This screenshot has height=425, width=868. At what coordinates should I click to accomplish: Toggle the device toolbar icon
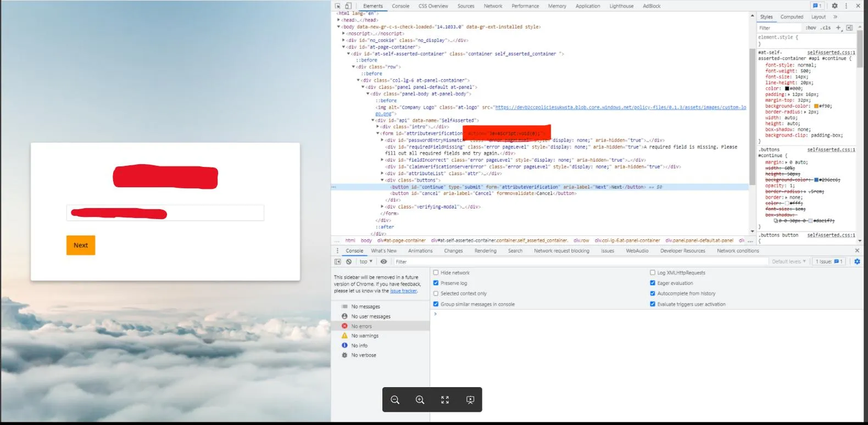(348, 6)
